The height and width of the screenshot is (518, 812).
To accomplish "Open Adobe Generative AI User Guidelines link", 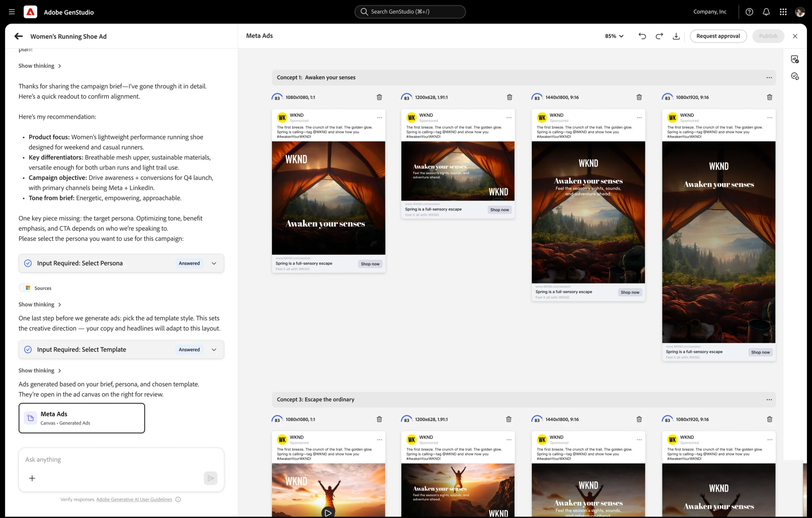I will tap(134, 500).
